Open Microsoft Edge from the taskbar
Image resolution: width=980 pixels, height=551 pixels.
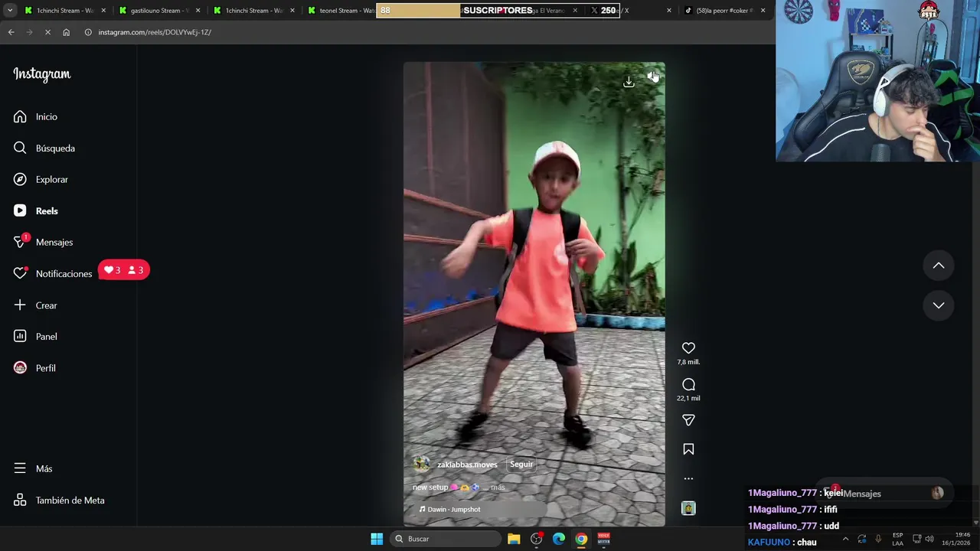pyautogui.click(x=559, y=539)
